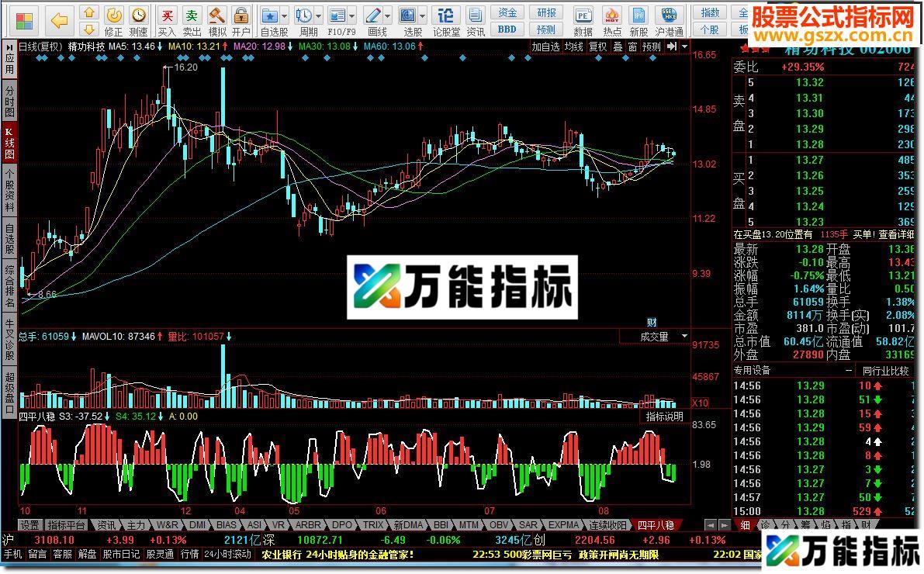Toggle 复权 price adjustment on the chart
This screenshot has height=574, width=924.
[x=597, y=46]
